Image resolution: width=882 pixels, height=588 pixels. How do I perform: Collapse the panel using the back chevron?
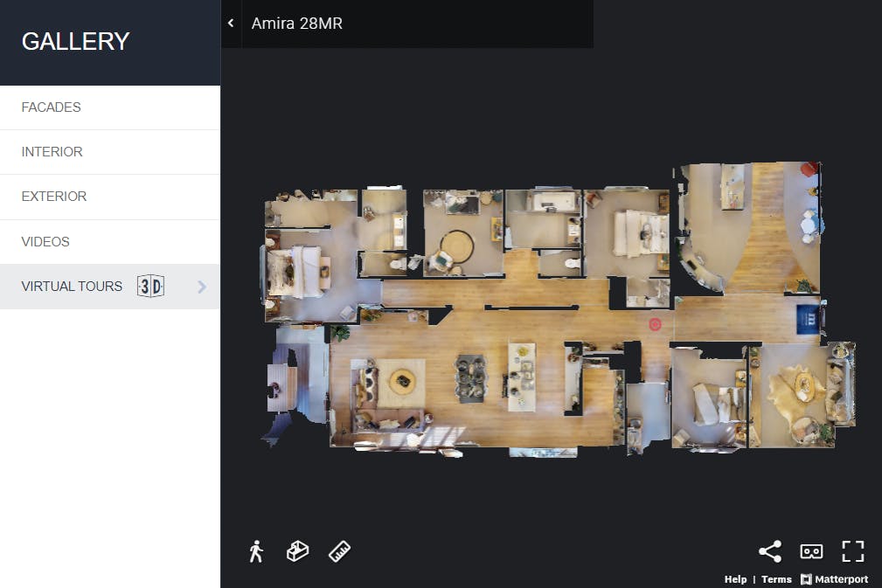[x=231, y=24]
